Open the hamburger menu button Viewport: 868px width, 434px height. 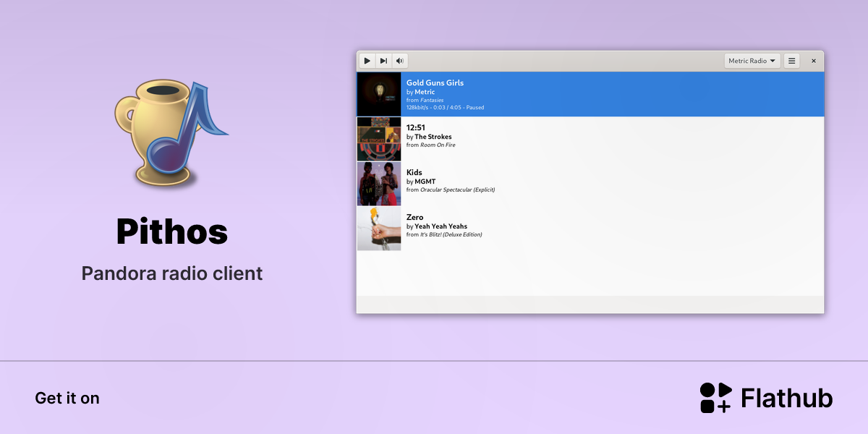tap(791, 61)
